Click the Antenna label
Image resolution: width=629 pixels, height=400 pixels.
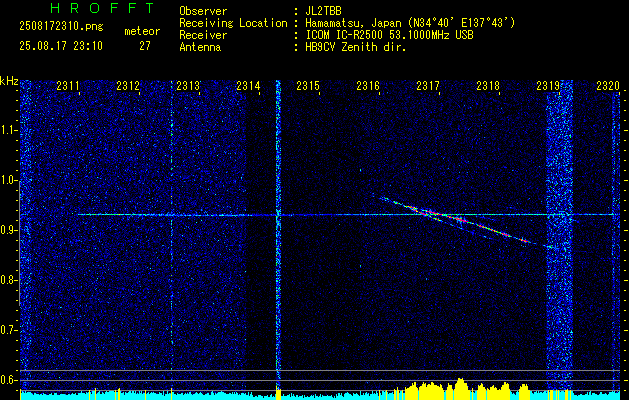pyautogui.click(x=200, y=47)
